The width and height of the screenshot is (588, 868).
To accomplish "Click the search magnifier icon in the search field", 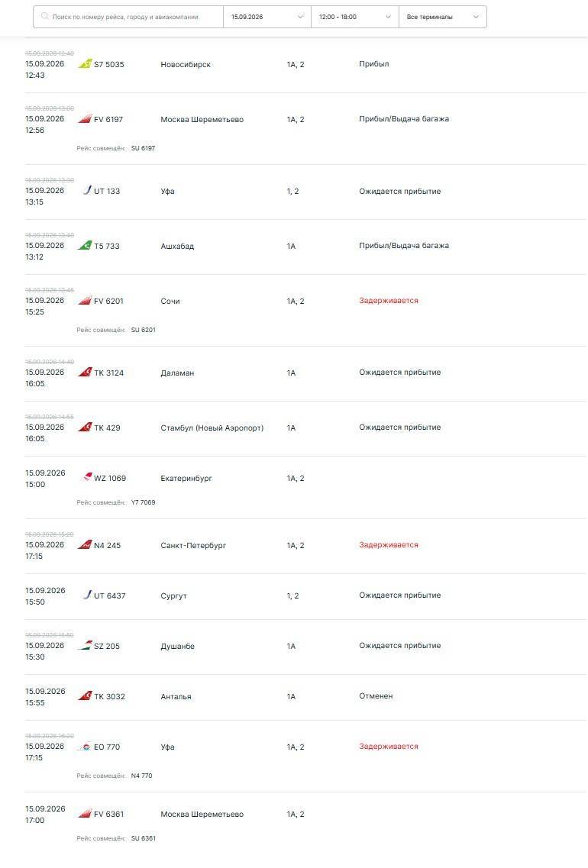I will coord(45,17).
